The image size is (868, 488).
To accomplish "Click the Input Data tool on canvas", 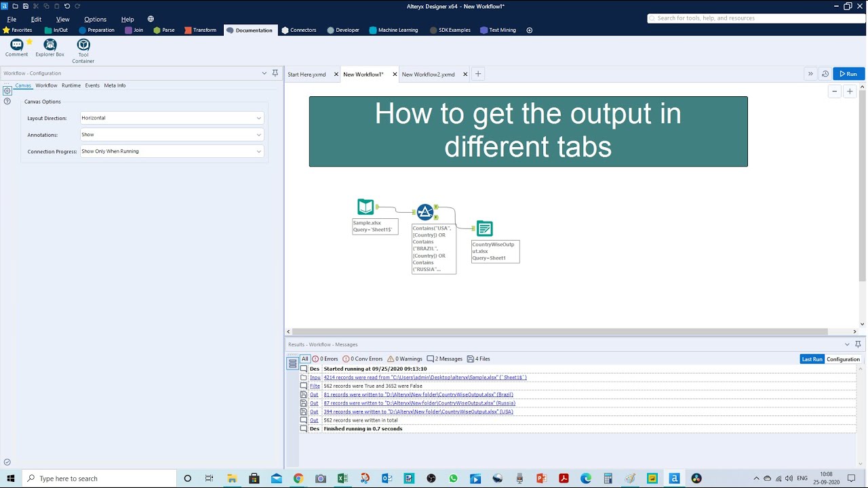I will (x=366, y=207).
